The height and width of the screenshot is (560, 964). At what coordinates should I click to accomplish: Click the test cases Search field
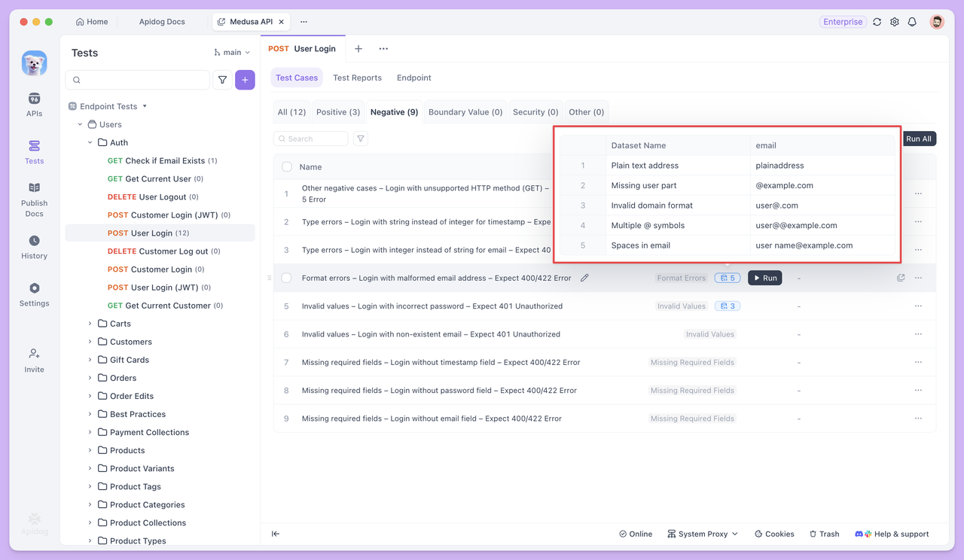(x=311, y=138)
